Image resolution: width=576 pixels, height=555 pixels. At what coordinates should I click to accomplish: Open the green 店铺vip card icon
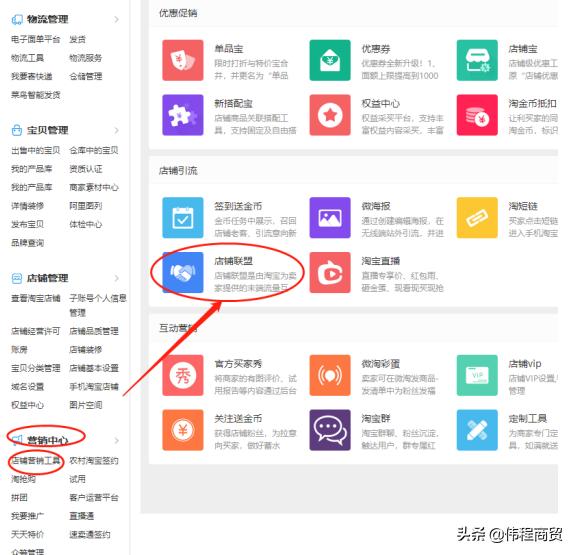point(477,375)
